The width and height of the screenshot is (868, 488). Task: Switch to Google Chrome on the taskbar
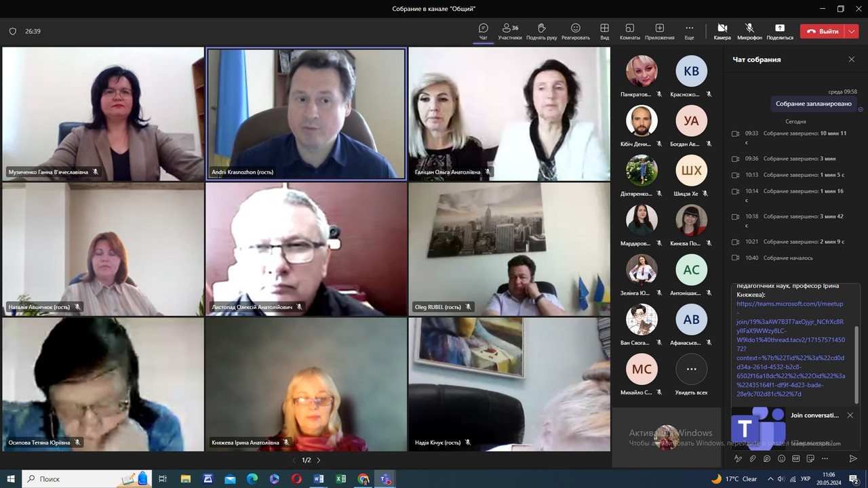363,479
